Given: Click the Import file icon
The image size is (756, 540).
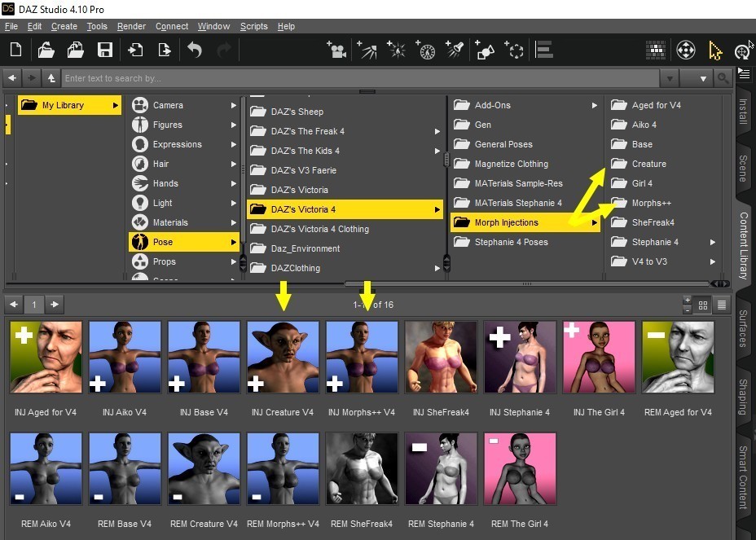Looking at the screenshot, I should (135, 50).
